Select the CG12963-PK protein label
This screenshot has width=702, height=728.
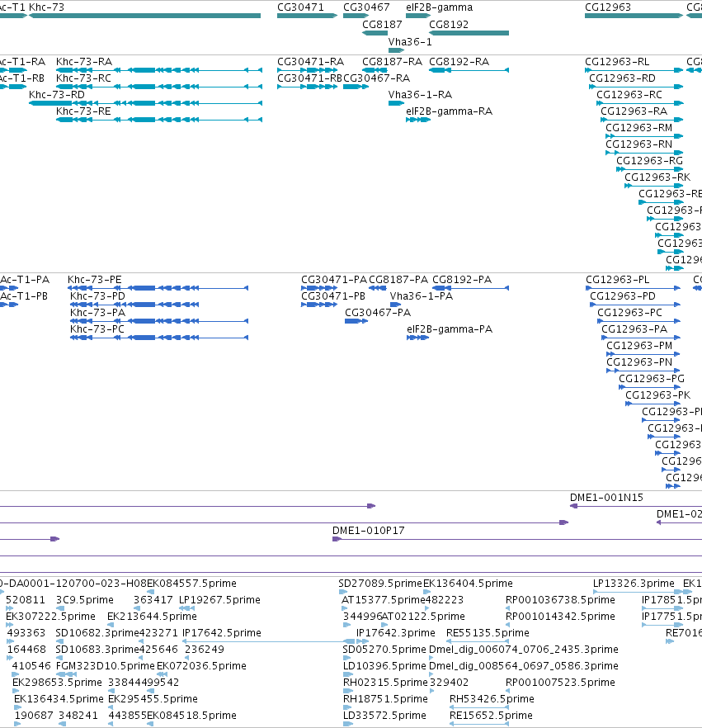(x=658, y=395)
